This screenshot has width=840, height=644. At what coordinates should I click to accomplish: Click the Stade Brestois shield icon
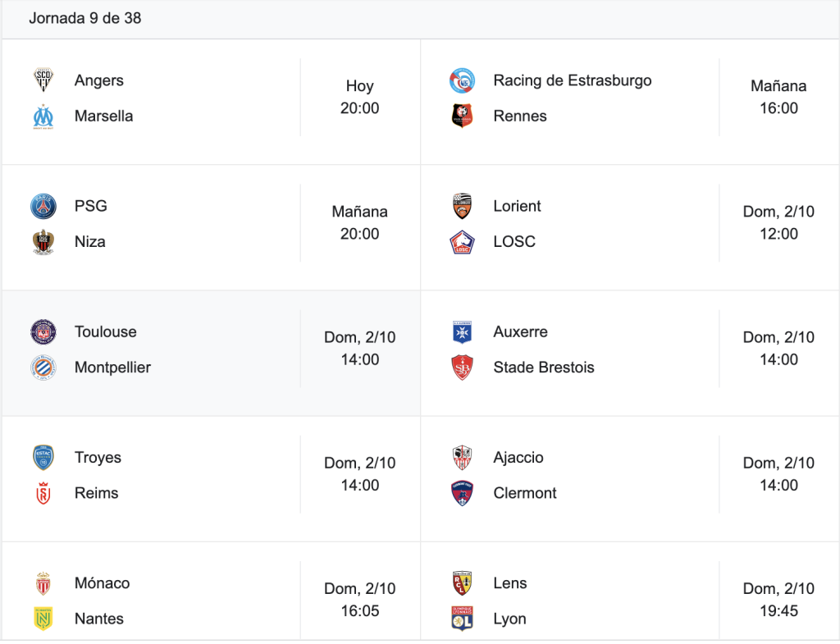pos(462,368)
